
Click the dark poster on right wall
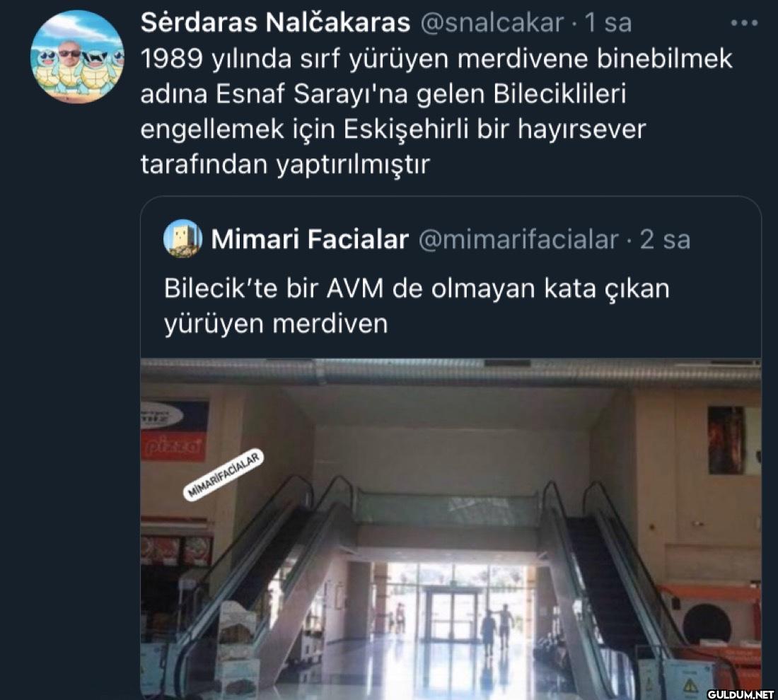click(x=726, y=441)
